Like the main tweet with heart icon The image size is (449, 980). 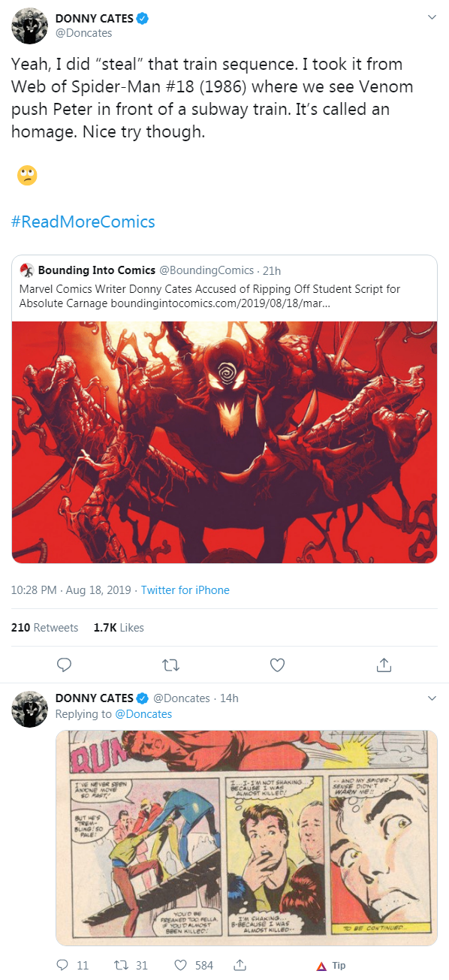click(277, 665)
